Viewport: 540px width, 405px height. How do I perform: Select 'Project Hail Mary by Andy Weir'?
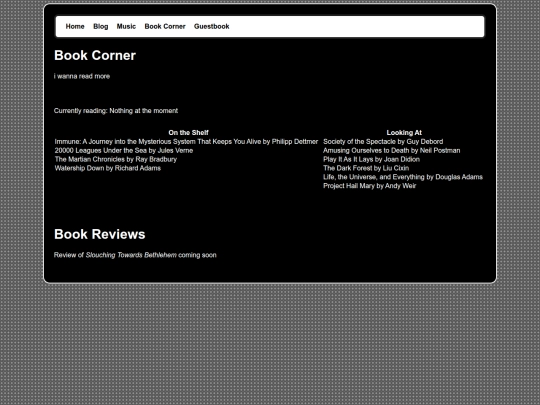pyautogui.click(x=370, y=186)
